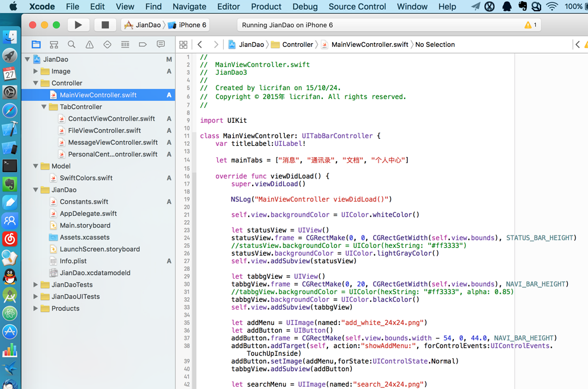Open the Debug navigator
This screenshot has width=588, height=389.
[125, 44]
